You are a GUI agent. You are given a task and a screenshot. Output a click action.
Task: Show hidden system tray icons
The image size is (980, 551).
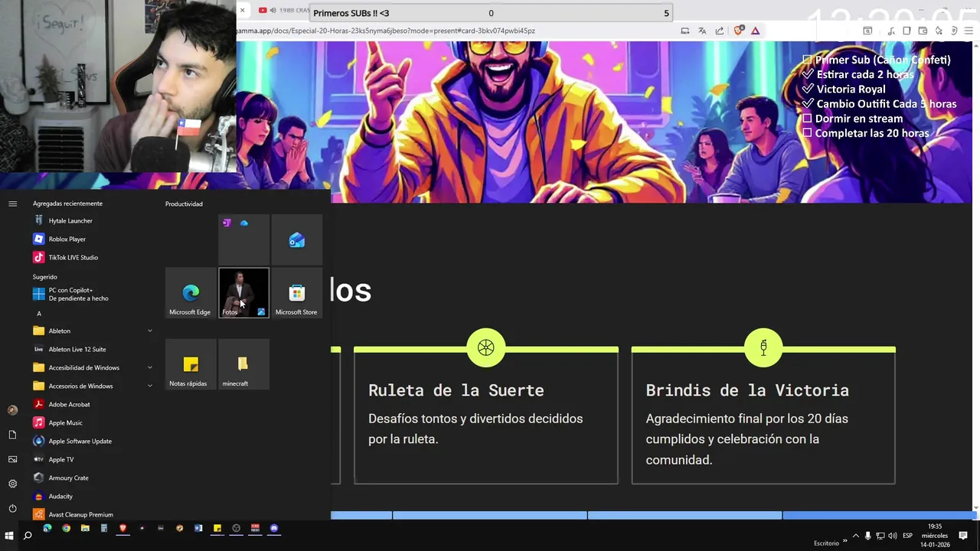[856, 536]
